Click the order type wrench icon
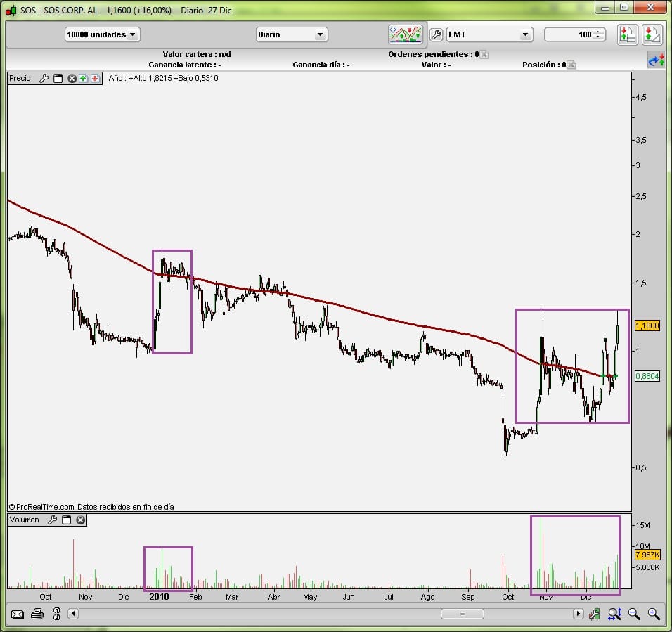This screenshot has width=672, height=632. pyautogui.click(x=435, y=34)
